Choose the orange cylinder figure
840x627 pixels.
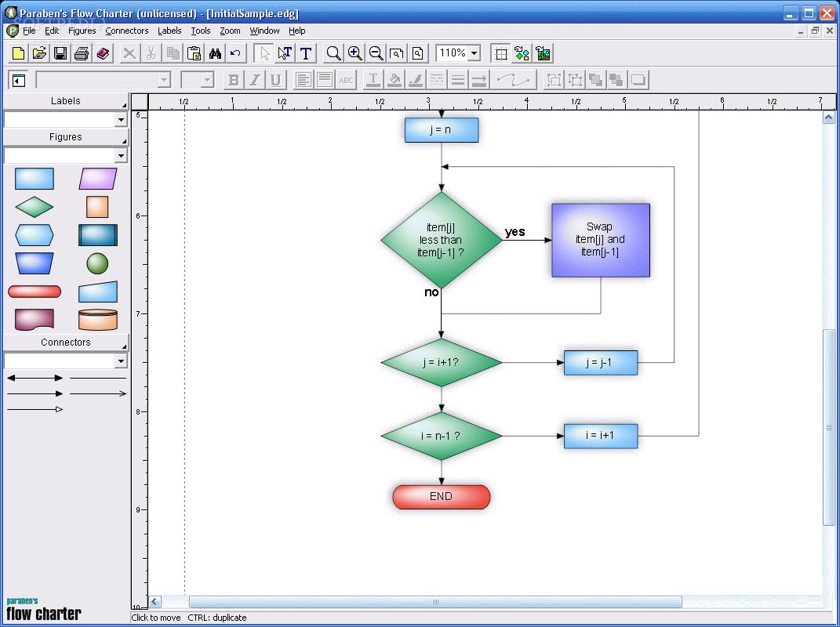point(98,320)
